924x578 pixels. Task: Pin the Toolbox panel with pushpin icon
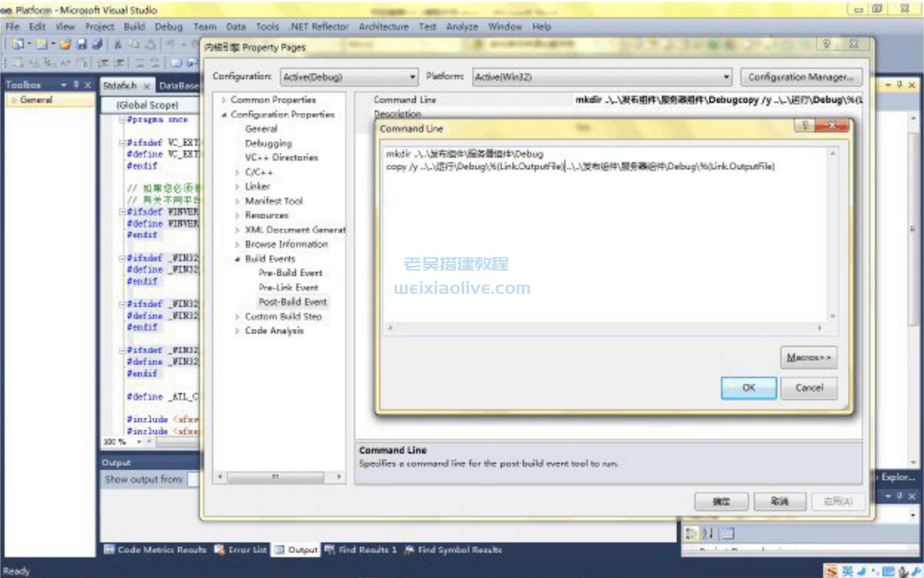(76, 85)
